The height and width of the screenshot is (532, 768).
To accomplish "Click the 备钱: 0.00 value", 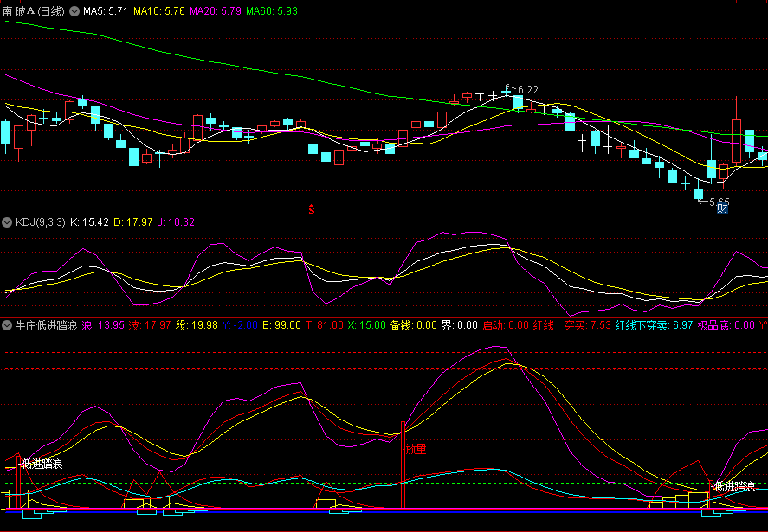I will 413,325.
